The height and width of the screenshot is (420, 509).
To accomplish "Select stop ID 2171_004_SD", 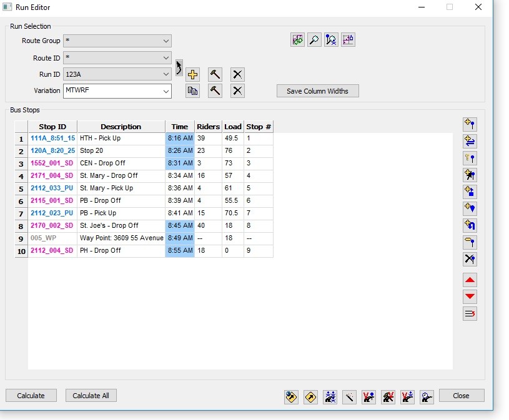I will tap(52, 176).
